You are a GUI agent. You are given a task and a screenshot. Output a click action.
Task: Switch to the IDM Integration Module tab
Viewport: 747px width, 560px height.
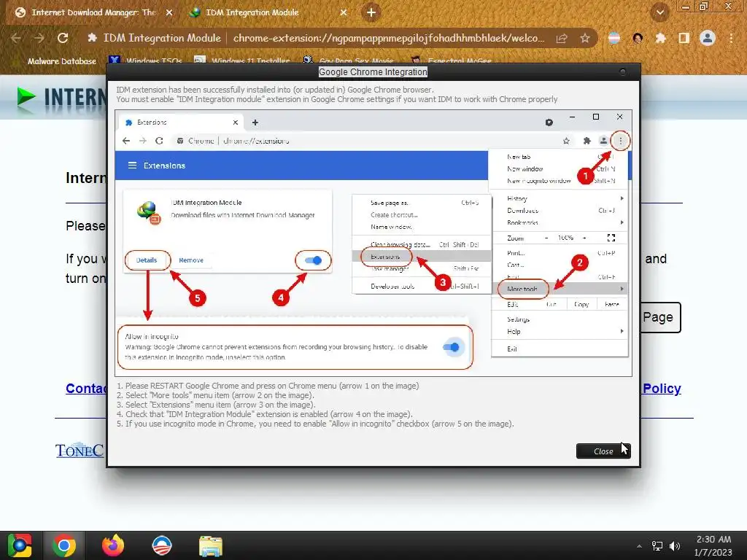(x=267, y=12)
